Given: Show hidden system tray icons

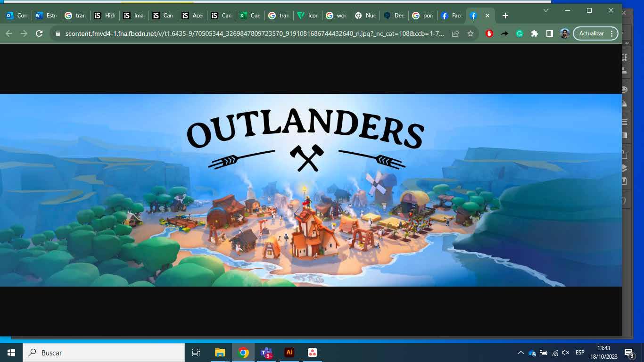Looking at the screenshot, I should point(520,353).
